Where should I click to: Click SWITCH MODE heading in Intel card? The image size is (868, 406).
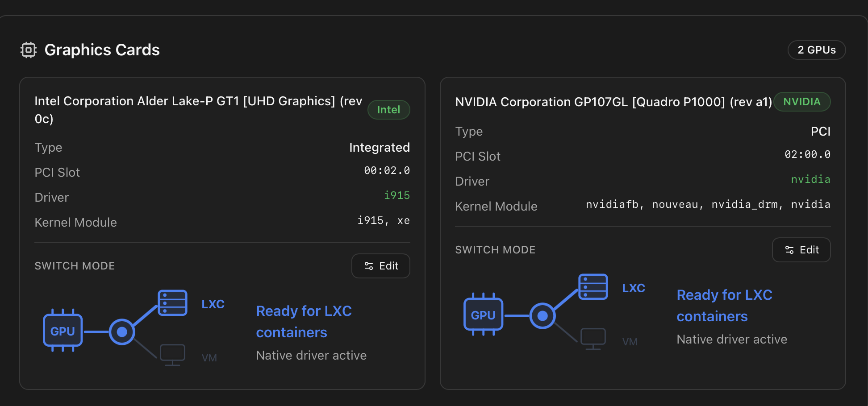[x=75, y=266]
